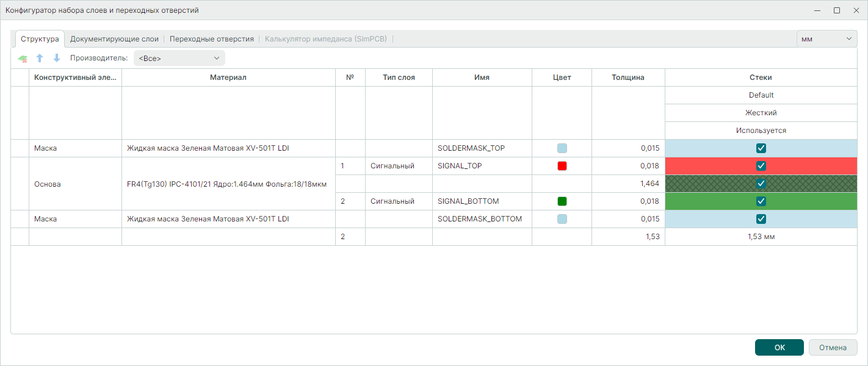Toggle the SIGNAL_TOP stack checkbox

tap(761, 166)
